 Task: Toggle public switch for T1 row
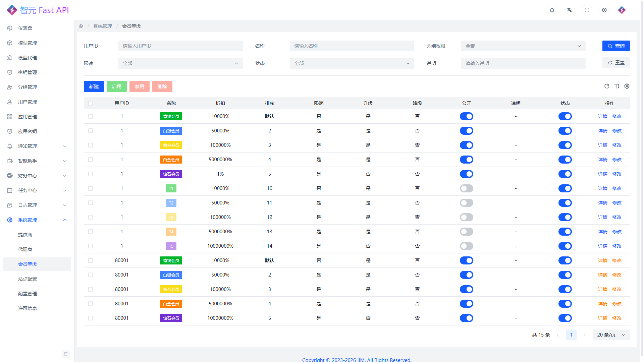(x=466, y=188)
